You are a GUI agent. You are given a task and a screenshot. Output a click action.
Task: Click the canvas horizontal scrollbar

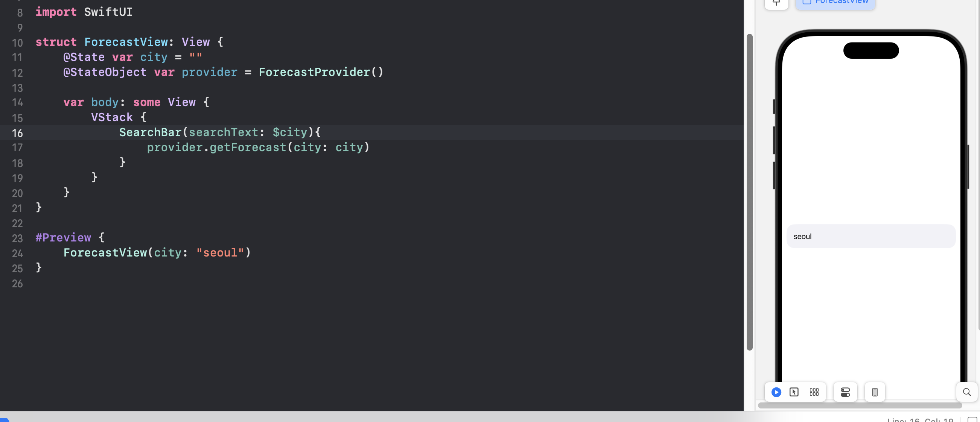[860, 405]
